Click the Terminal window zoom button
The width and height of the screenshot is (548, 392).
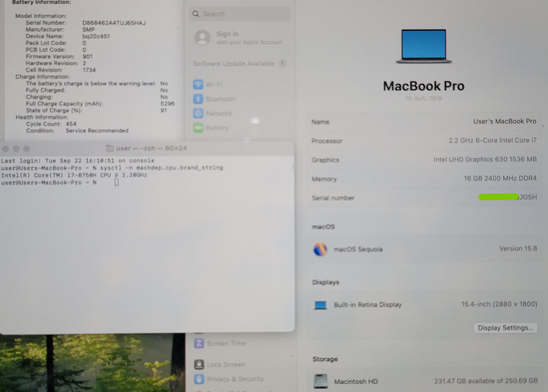tap(26, 148)
